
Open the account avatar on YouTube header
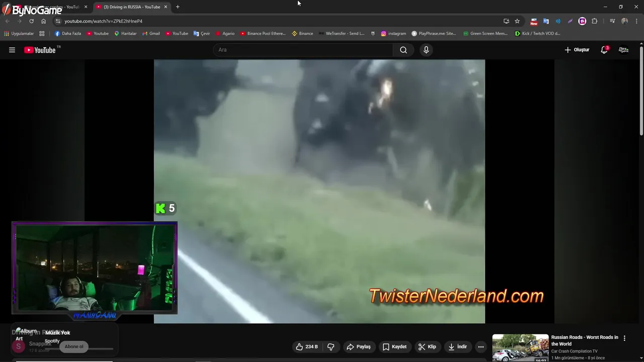(623, 50)
